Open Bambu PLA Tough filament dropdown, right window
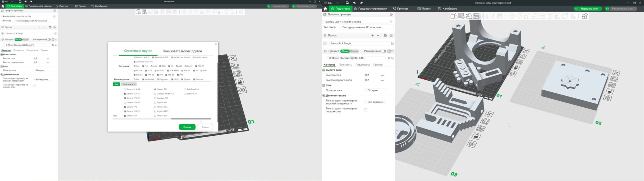This screenshot has width=644, height=181. (359, 43)
